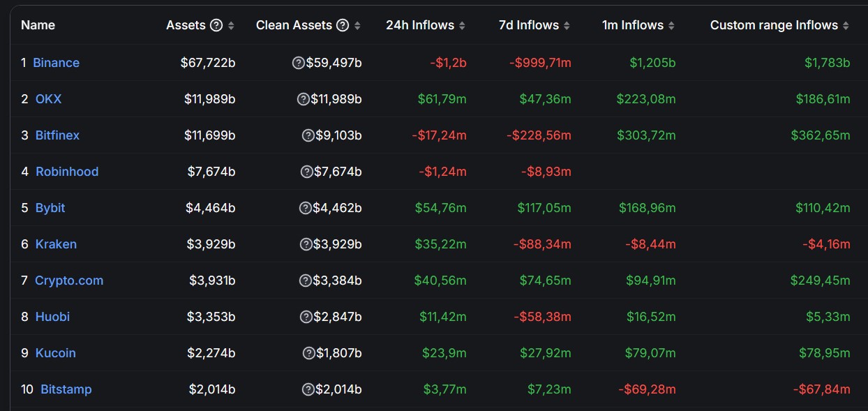
Task: Click Binance 24h inflow value -$1,2b
Action: click(x=448, y=63)
